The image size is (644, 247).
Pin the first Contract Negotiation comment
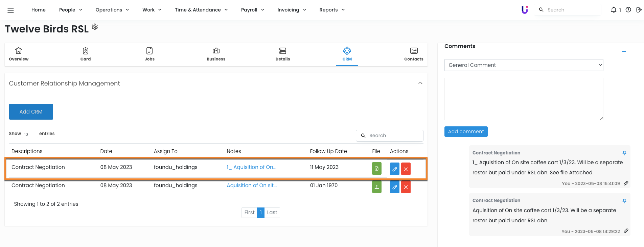(624, 153)
